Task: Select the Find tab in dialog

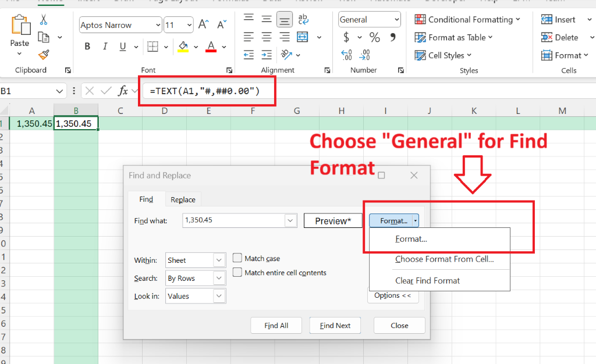Action: point(146,199)
